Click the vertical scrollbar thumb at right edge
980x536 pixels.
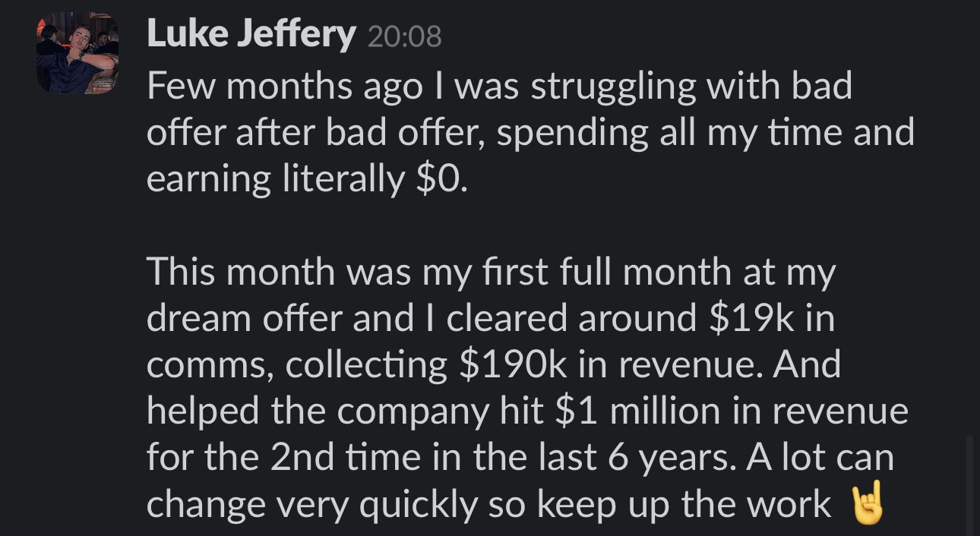[x=970, y=486]
